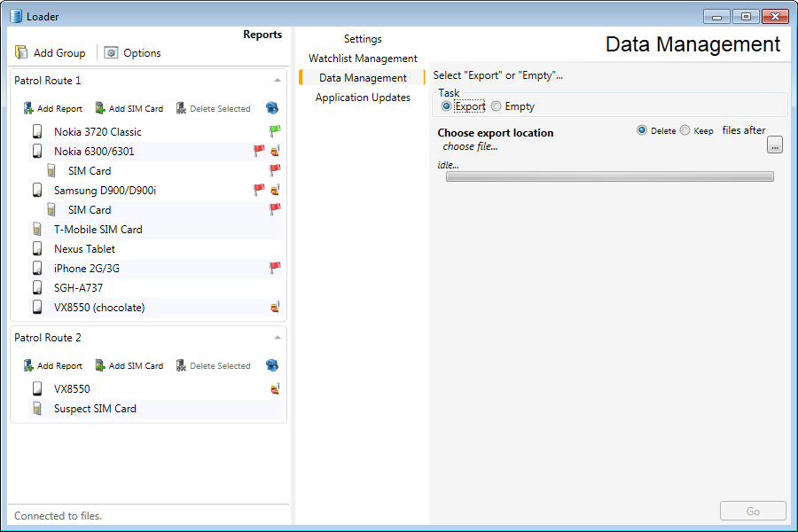
Task: Select the Data Management tab
Action: click(363, 77)
